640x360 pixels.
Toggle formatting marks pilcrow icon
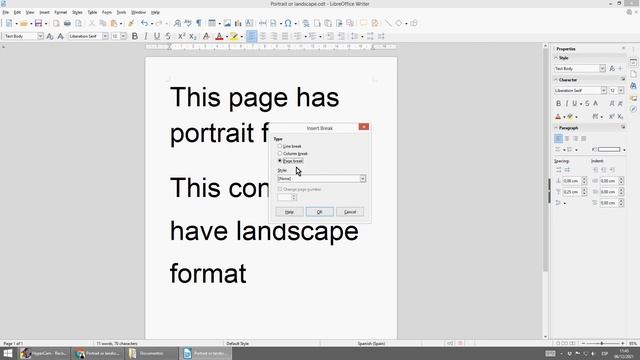(199, 23)
